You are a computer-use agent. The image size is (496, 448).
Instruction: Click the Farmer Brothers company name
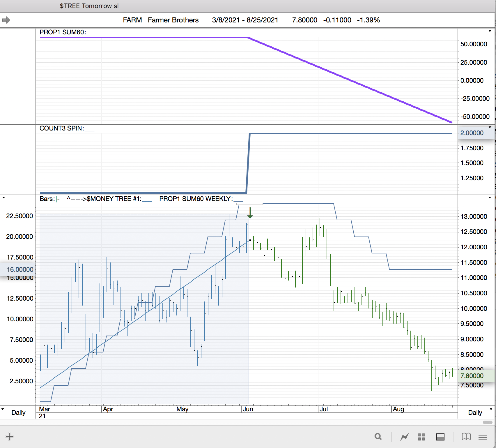[x=173, y=20]
